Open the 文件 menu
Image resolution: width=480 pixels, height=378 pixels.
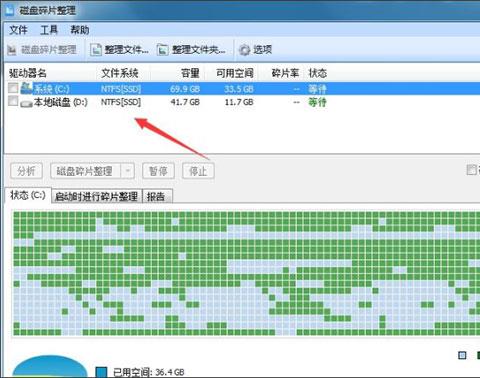pyautogui.click(x=18, y=30)
